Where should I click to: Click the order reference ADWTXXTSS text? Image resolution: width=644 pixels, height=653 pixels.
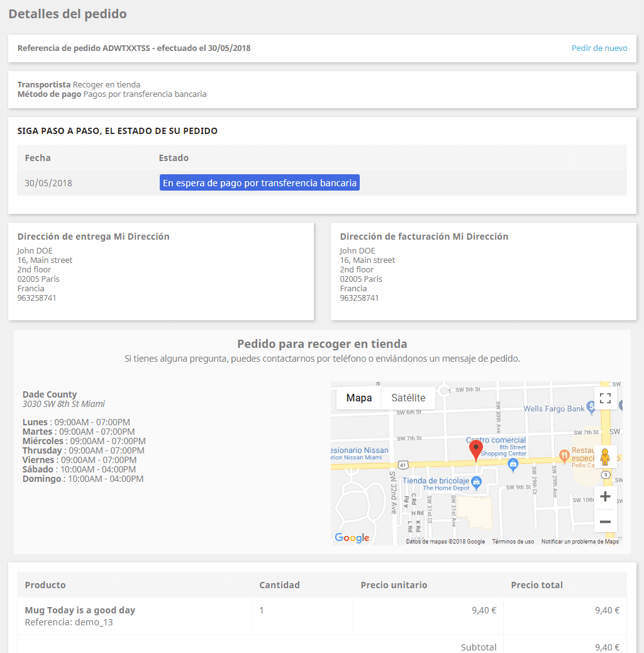[x=126, y=48]
